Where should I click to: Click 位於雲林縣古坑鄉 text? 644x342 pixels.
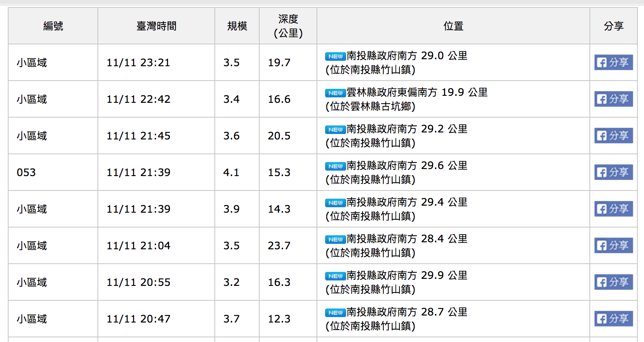coord(370,106)
